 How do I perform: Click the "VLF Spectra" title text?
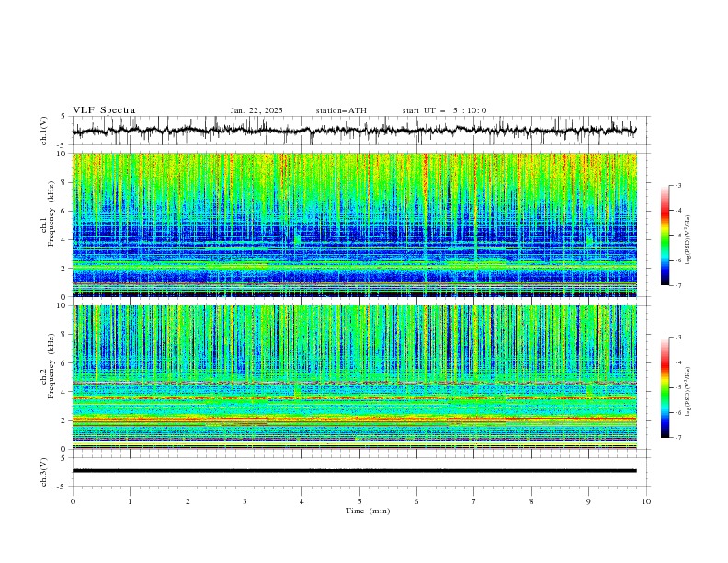tap(104, 110)
